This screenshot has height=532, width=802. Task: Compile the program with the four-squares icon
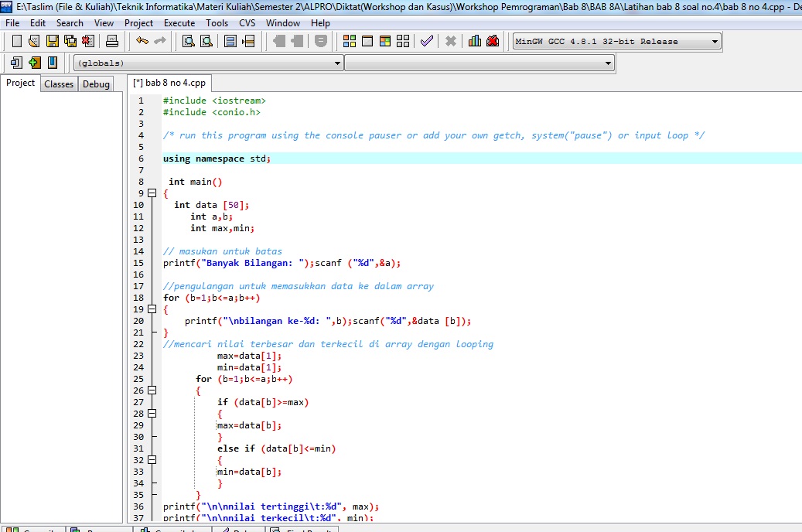click(350, 41)
